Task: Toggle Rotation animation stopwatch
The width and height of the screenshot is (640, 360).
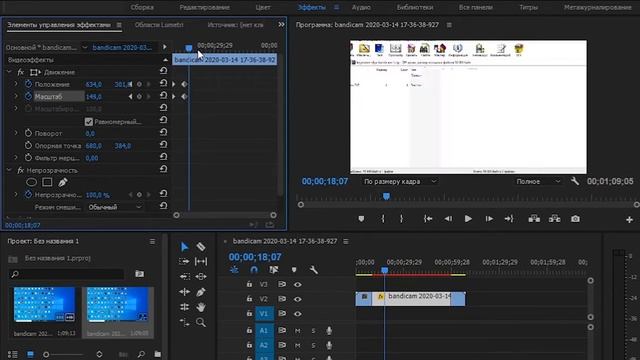Action: (x=28, y=133)
